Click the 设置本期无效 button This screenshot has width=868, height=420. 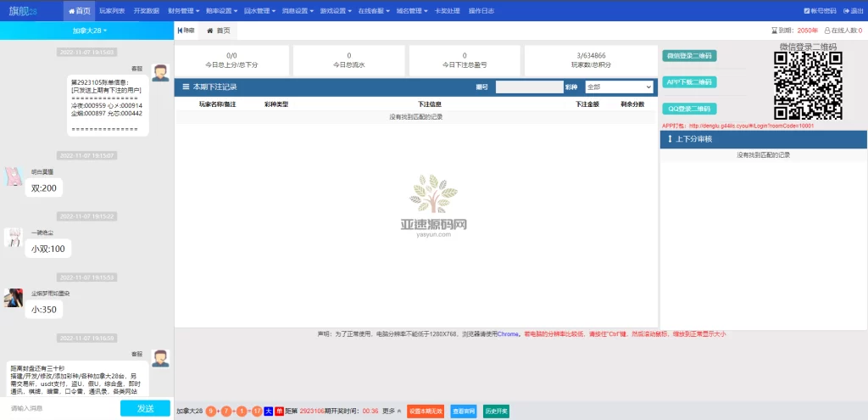426,412
